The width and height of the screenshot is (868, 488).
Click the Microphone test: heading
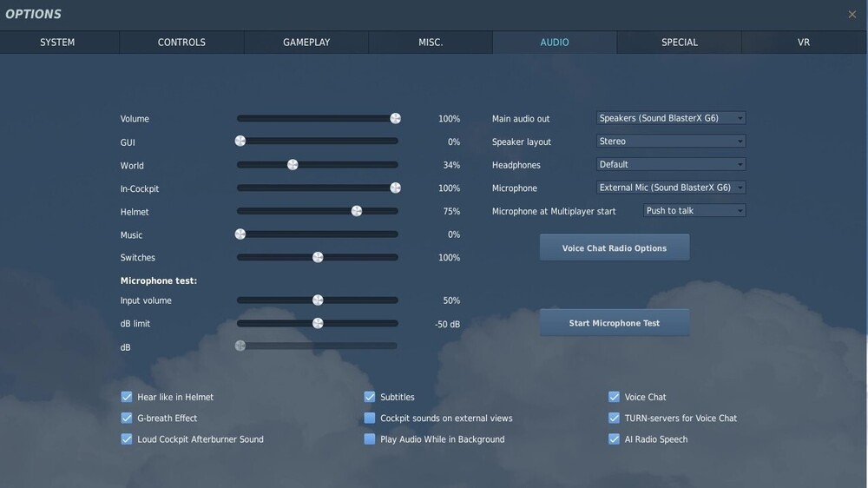(x=158, y=280)
